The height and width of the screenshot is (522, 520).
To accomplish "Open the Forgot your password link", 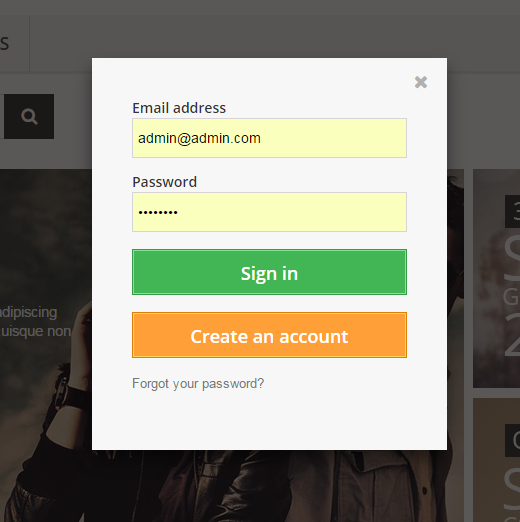I will point(198,384).
